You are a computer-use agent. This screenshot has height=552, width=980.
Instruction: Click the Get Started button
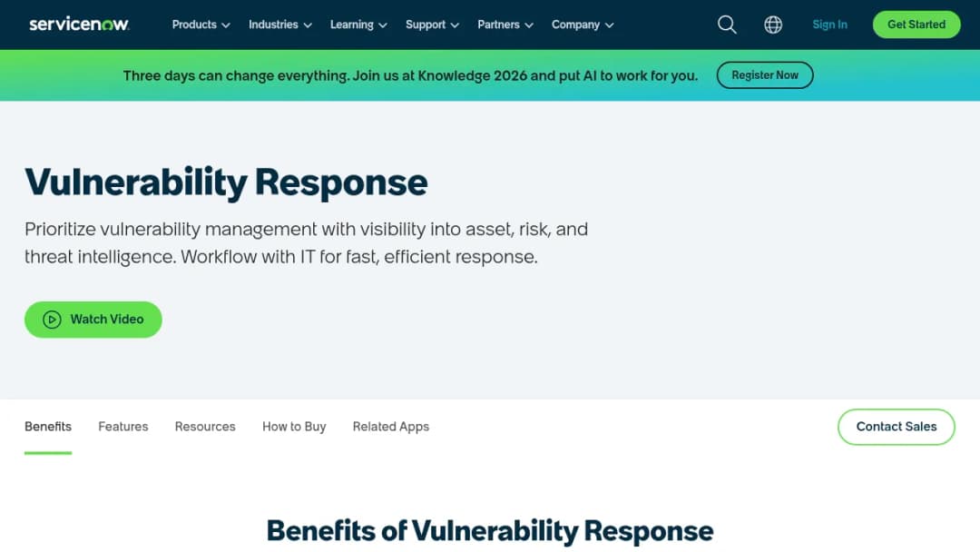coord(916,25)
